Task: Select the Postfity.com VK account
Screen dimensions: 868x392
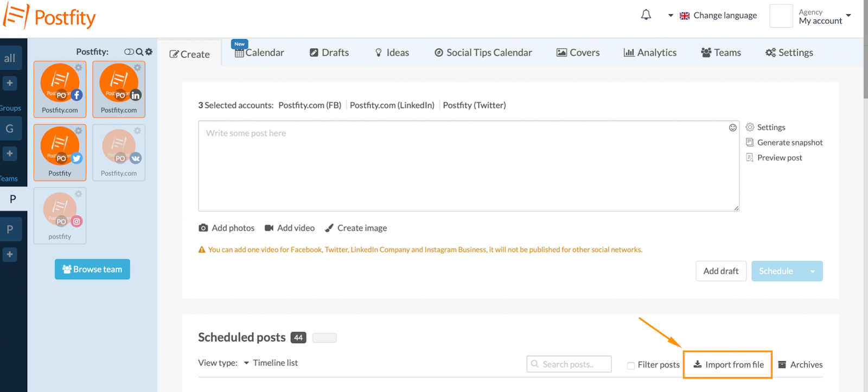Action: point(119,152)
